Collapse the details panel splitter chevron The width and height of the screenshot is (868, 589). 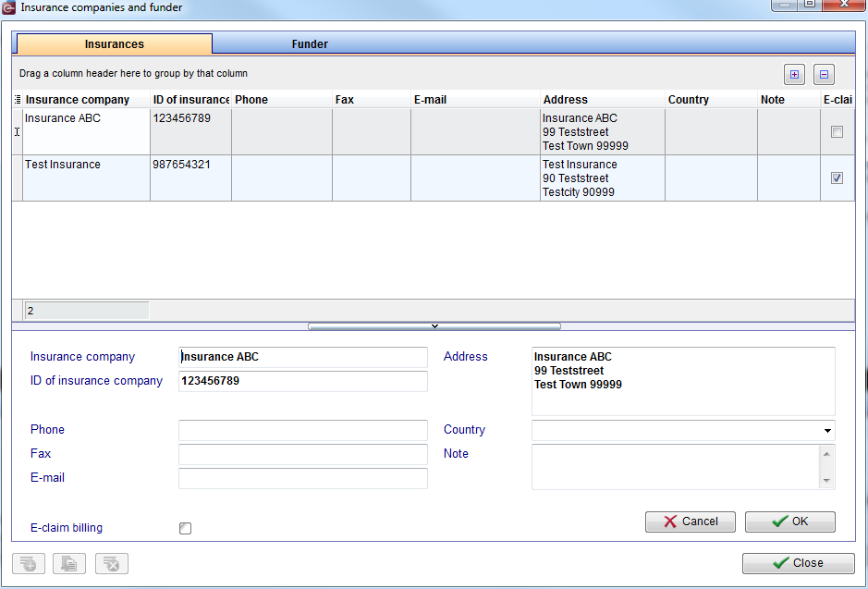[x=434, y=326]
